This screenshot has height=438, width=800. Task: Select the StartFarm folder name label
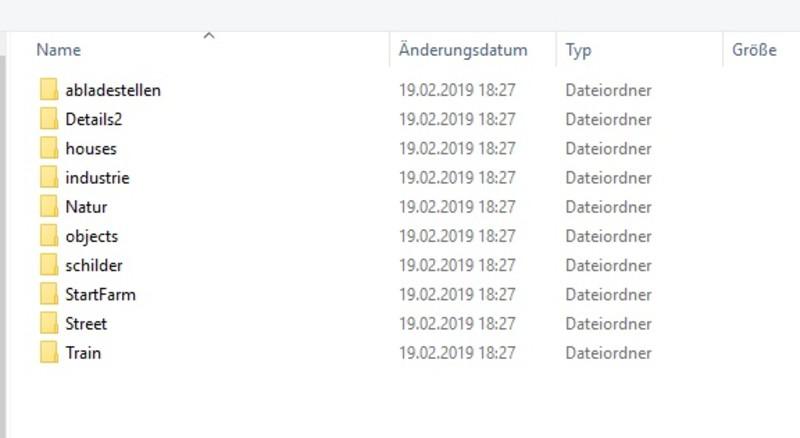click(100, 294)
